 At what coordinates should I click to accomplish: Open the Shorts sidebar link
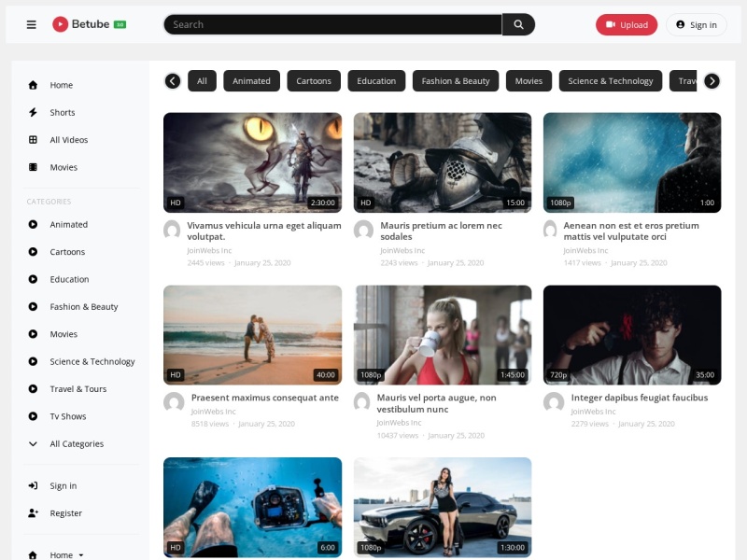(63, 112)
